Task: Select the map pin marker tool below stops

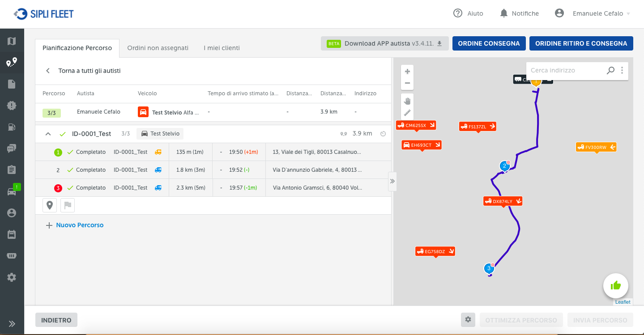Action: tap(49, 205)
